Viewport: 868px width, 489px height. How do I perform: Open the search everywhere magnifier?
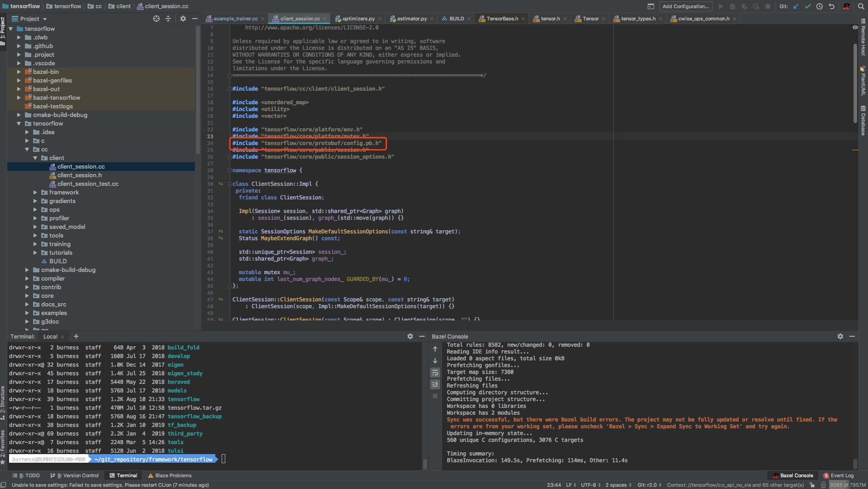[x=861, y=6]
